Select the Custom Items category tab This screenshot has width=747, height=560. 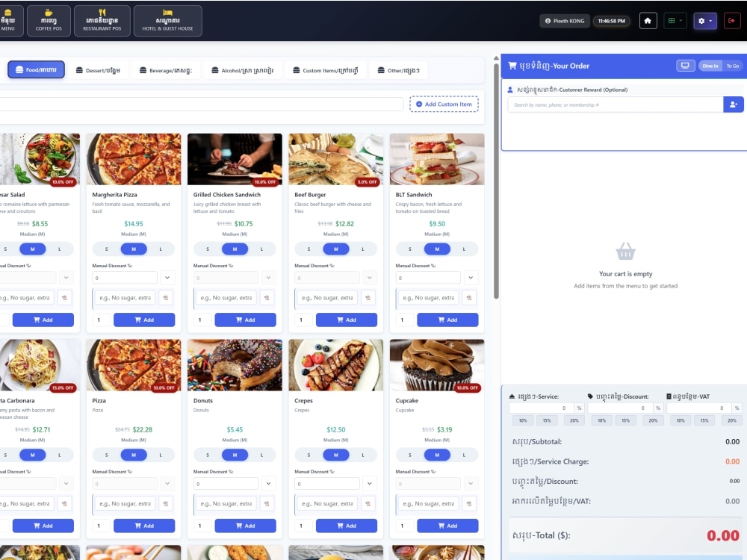(326, 70)
